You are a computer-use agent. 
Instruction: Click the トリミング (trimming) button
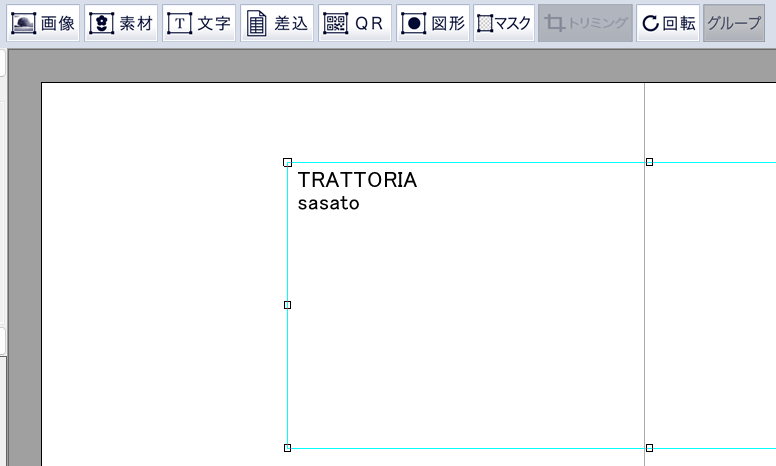point(585,23)
